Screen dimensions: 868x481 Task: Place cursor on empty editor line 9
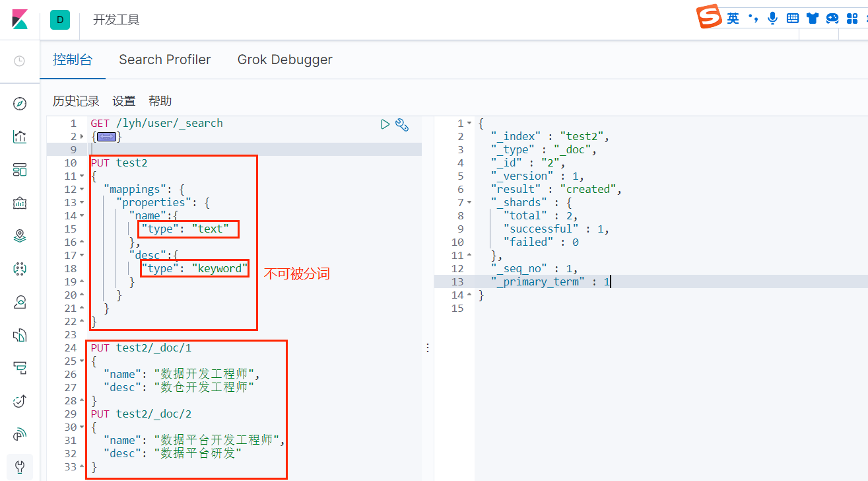point(254,149)
